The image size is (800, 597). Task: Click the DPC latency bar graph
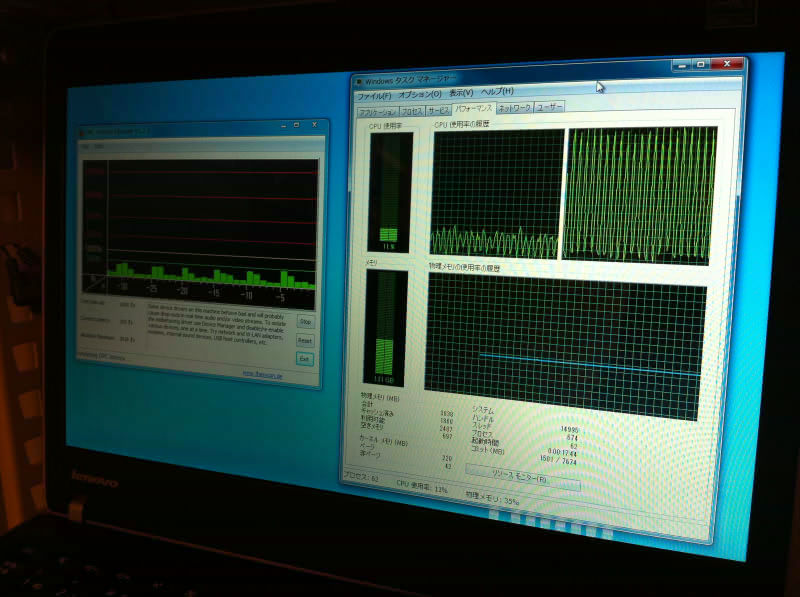click(x=199, y=234)
